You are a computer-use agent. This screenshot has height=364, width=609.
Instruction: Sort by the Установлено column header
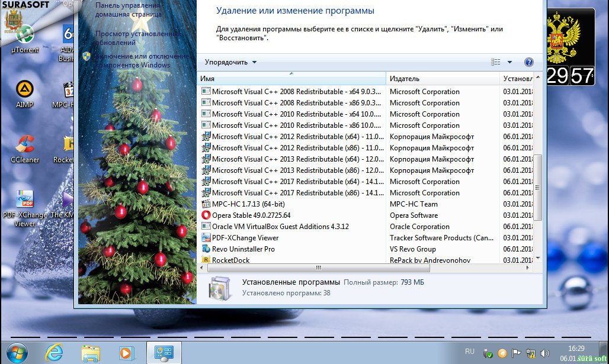[517, 78]
